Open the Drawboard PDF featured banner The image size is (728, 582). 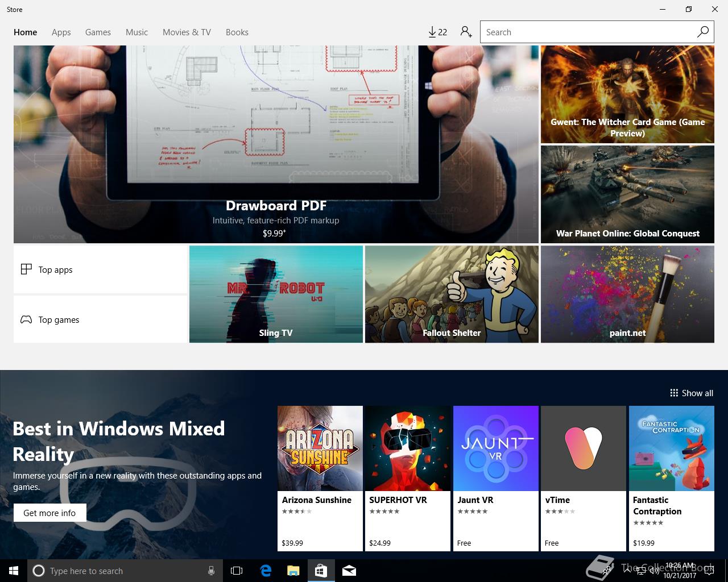tap(276, 144)
